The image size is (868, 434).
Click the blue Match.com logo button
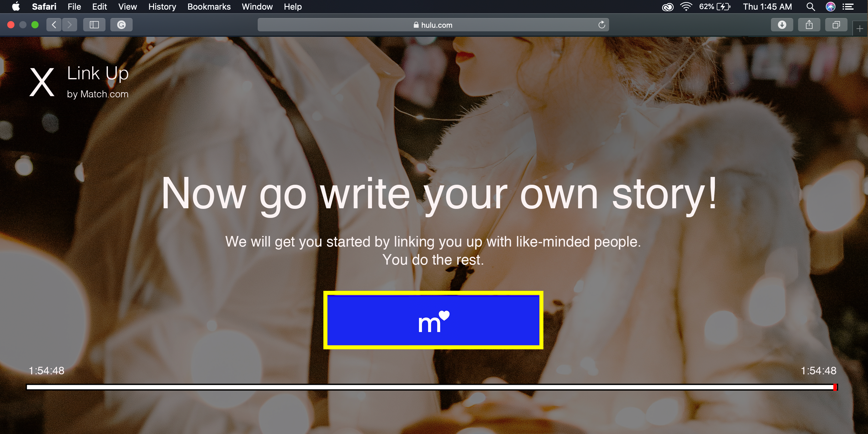[433, 320]
